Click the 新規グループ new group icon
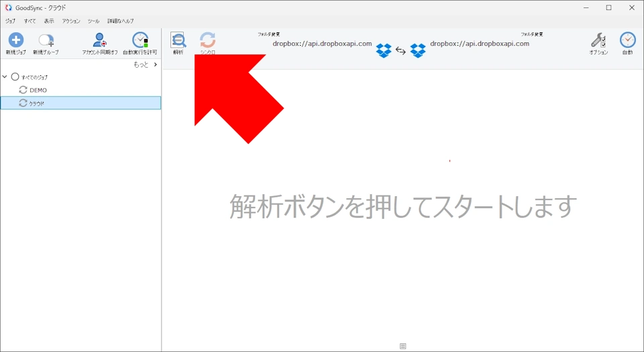This screenshot has height=352, width=644. tap(46, 40)
